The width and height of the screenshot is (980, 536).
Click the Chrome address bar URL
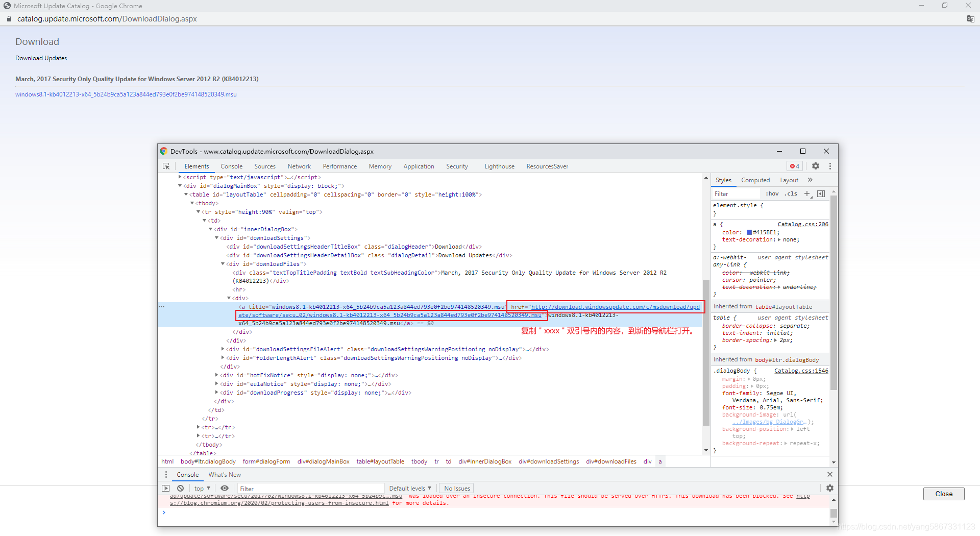107,19
